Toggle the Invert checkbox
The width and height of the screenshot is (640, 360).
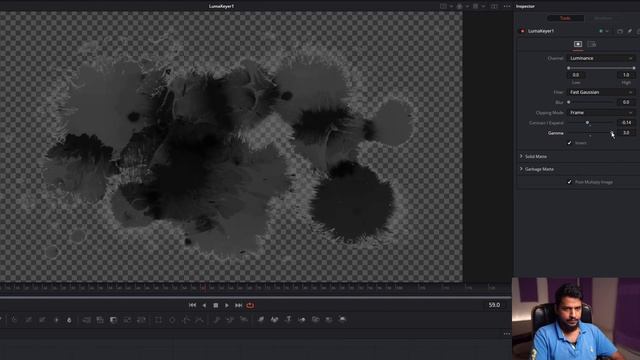(x=569, y=143)
